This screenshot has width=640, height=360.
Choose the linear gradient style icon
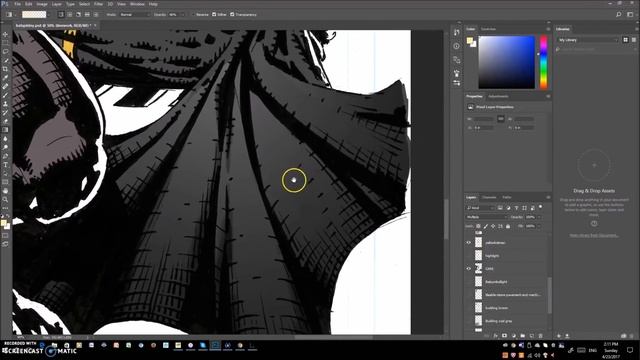pos(61,14)
